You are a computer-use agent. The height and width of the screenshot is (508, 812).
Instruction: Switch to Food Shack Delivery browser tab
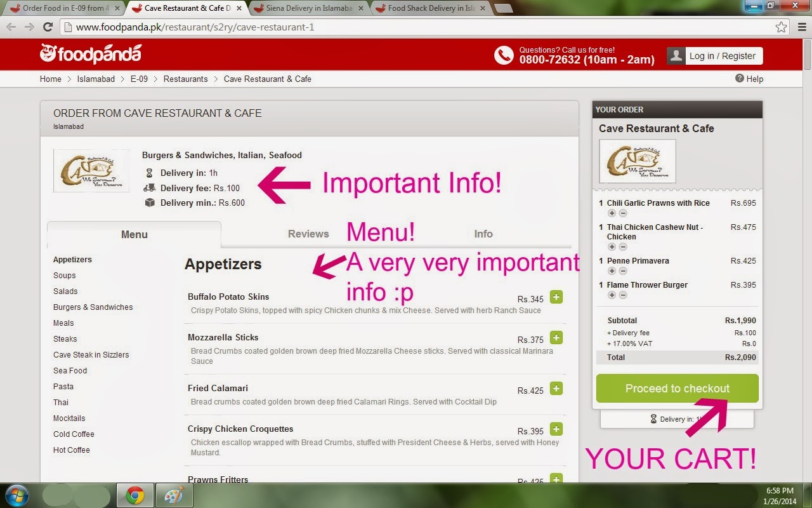431,8
